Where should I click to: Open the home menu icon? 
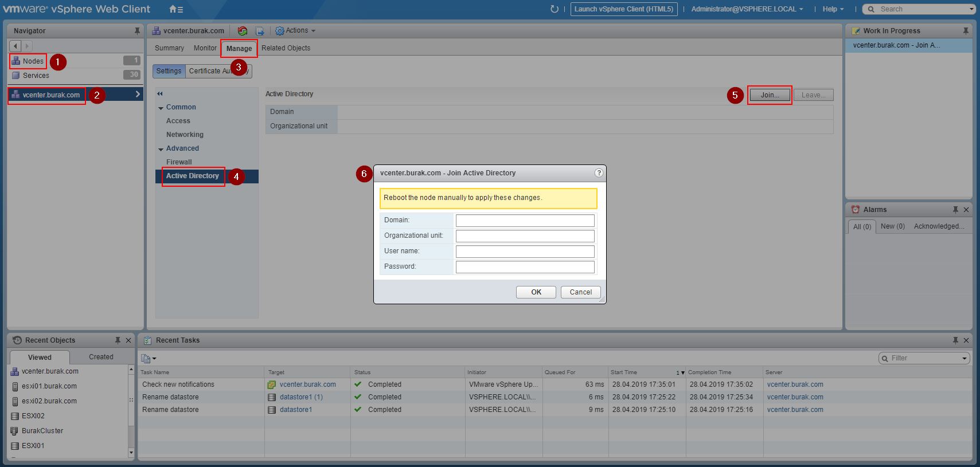[176, 9]
